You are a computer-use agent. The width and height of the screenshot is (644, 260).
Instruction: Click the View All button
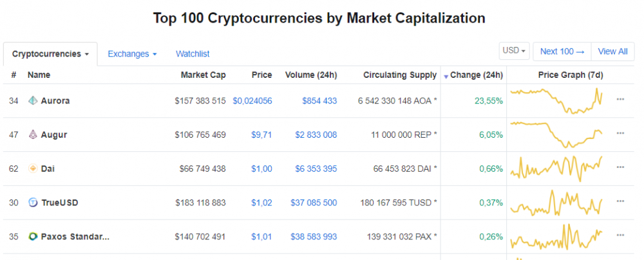[x=613, y=51]
